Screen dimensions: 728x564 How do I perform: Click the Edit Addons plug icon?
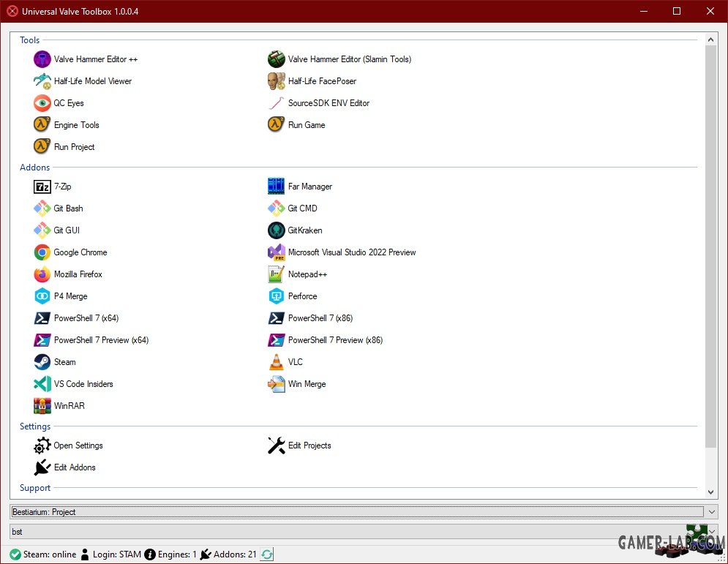pos(42,467)
